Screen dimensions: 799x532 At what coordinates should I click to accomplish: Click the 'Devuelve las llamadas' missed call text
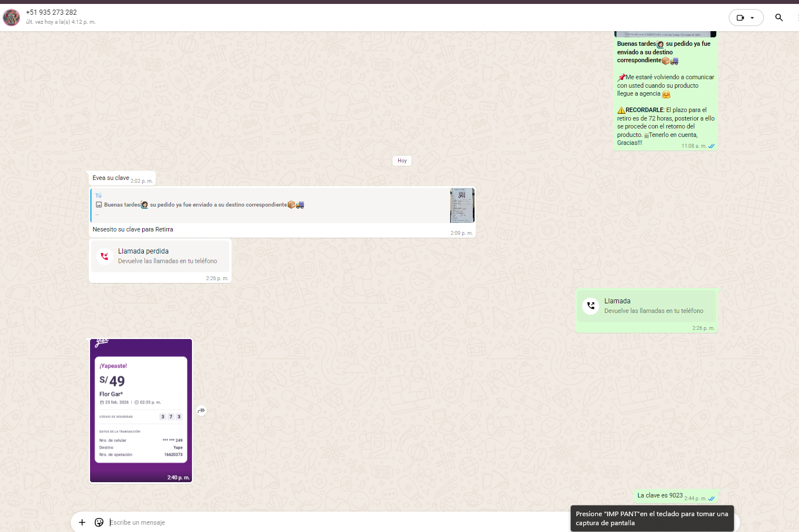click(x=168, y=261)
